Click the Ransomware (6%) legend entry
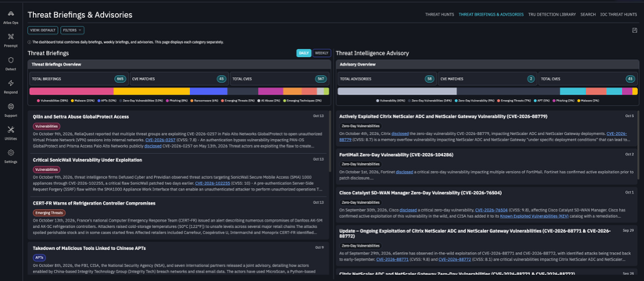 (x=204, y=101)
